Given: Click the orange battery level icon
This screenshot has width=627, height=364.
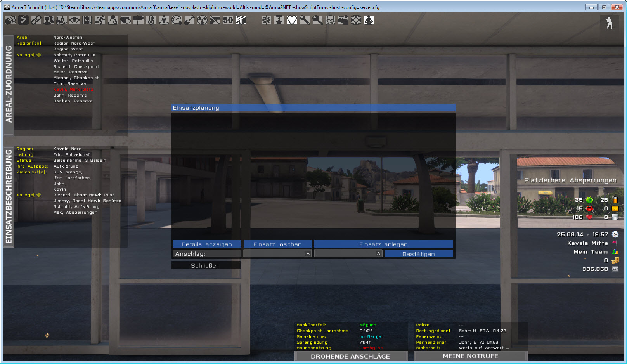Looking at the screenshot, I should [615, 200].
